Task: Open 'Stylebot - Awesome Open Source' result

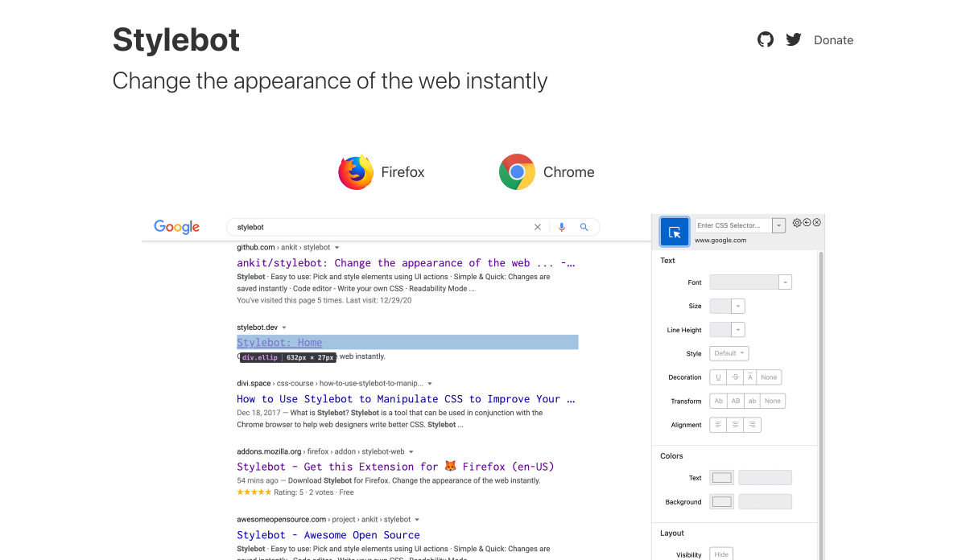Action: (328, 535)
